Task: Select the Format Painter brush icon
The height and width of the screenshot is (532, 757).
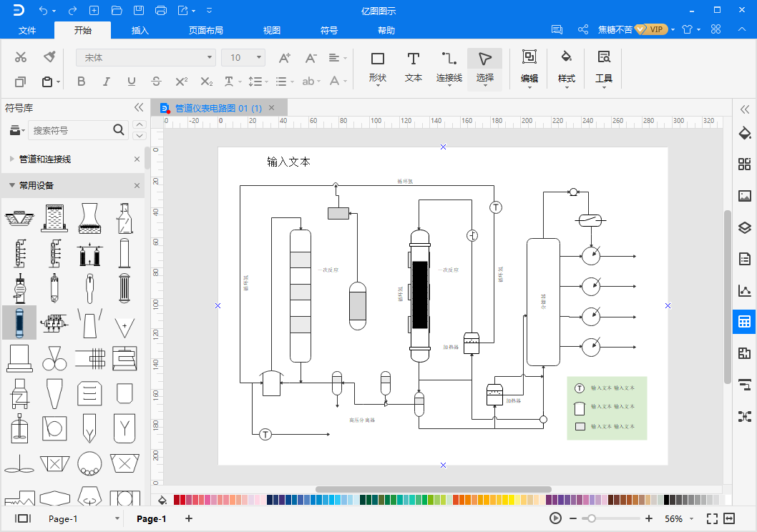Action: [x=49, y=57]
